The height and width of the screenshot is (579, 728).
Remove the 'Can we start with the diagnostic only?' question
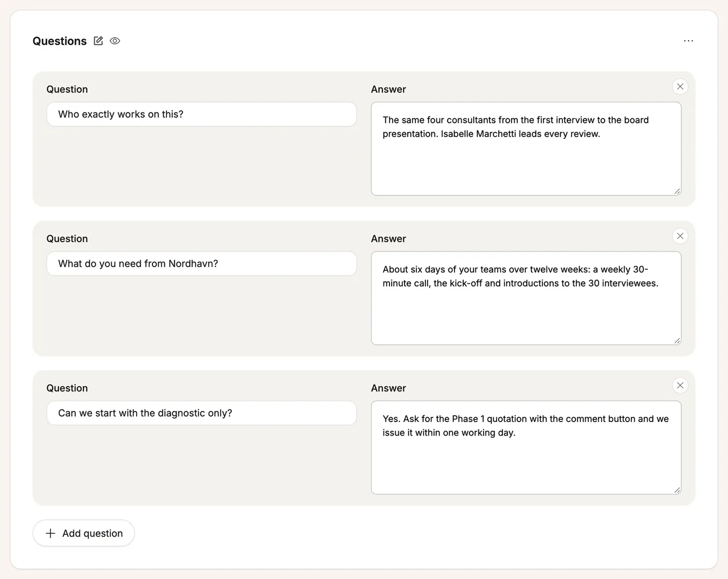pos(680,385)
